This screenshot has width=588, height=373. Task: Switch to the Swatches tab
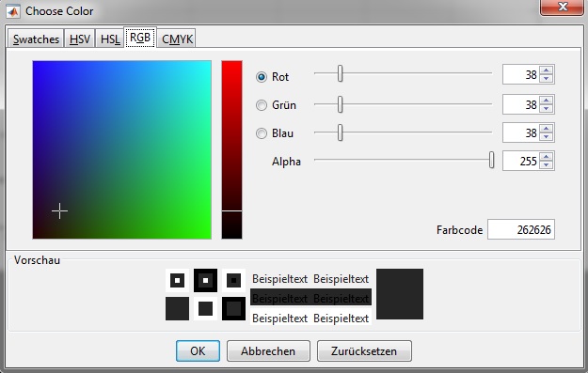[36, 39]
